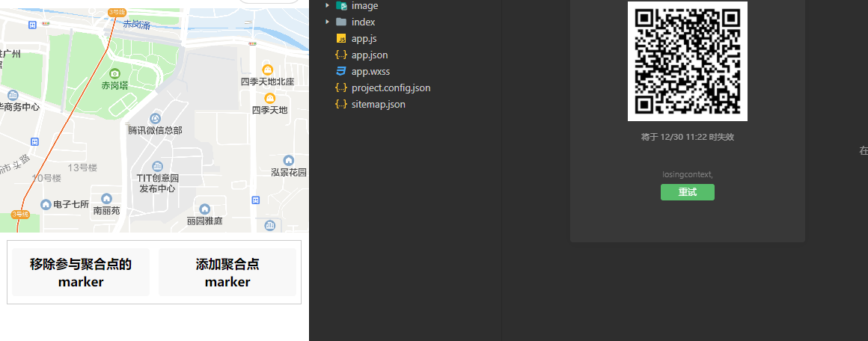Click 四季天地北座 marker icon
The image size is (868, 341).
[x=268, y=70]
